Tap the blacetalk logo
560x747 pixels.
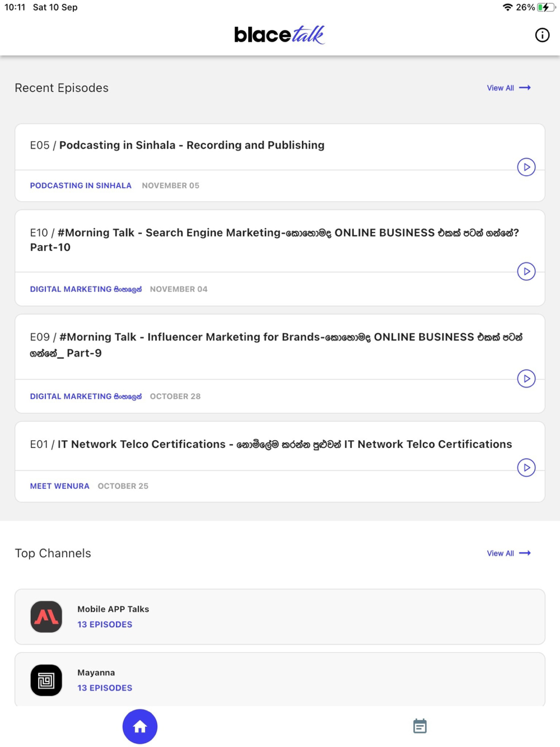coord(279,35)
